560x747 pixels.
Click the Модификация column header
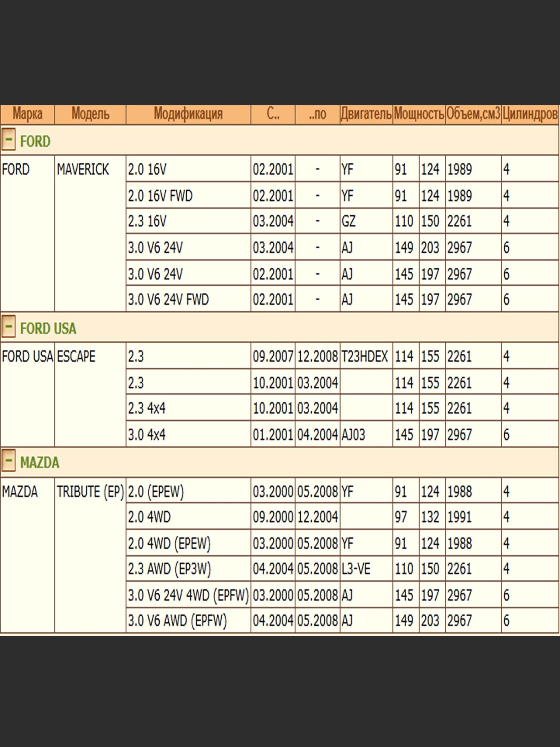click(188, 114)
